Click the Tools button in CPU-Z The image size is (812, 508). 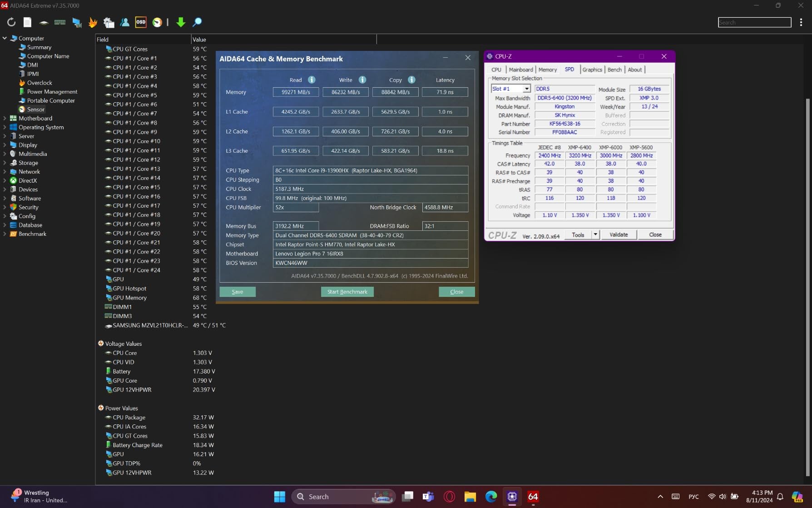pyautogui.click(x=578, y=234)
